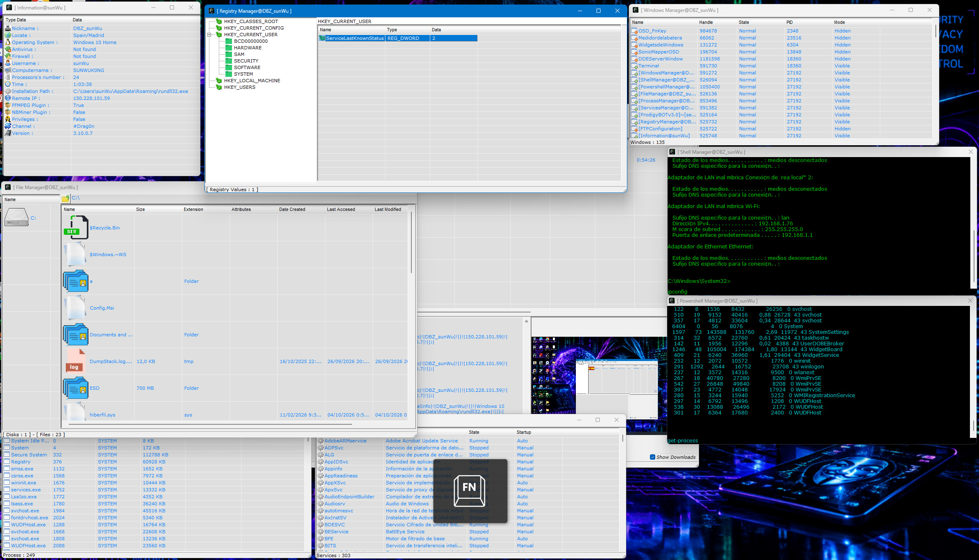
Task: Open Documents and ... folder icon
Action: coord(76,335)
